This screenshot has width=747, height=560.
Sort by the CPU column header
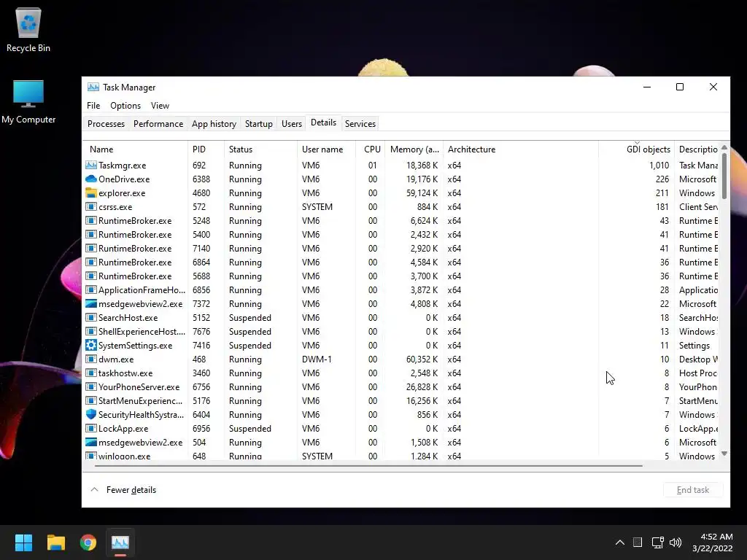370,149
